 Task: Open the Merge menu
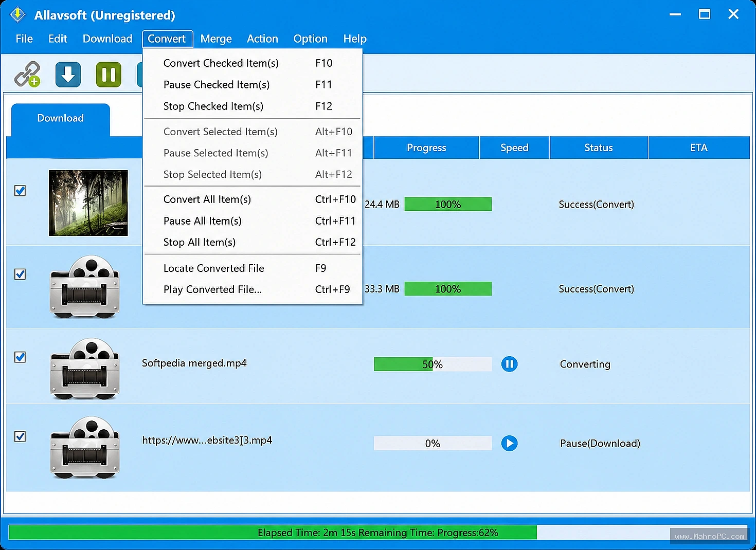pyautogui.click(x=216, y=39)
